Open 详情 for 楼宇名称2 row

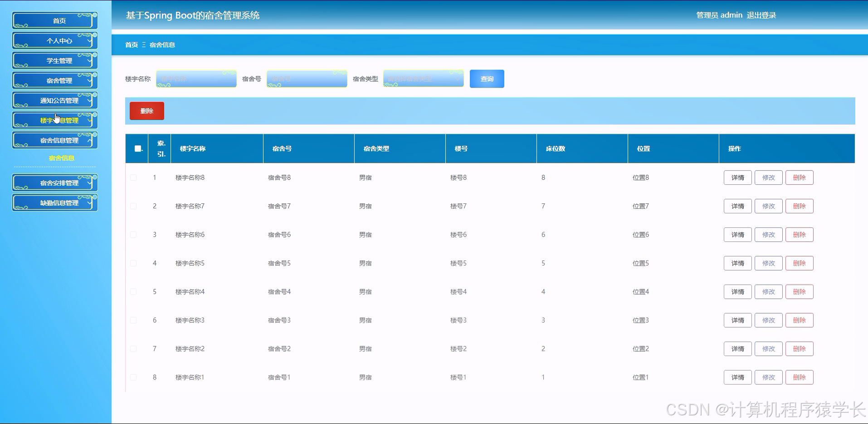(738, 349)
